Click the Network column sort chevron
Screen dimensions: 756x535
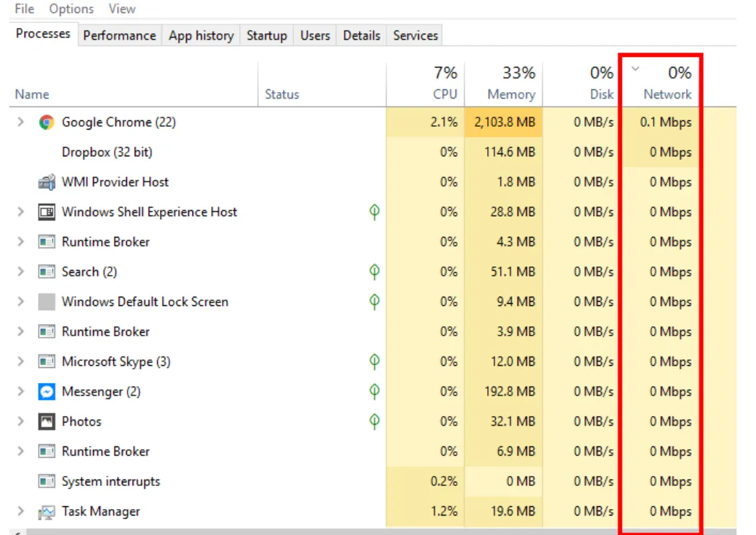pyautogui.click(x=635, y=70)
